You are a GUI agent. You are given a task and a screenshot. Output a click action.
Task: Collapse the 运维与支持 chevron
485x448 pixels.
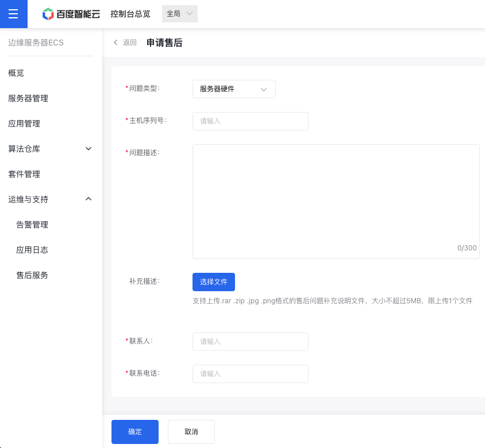88,199
